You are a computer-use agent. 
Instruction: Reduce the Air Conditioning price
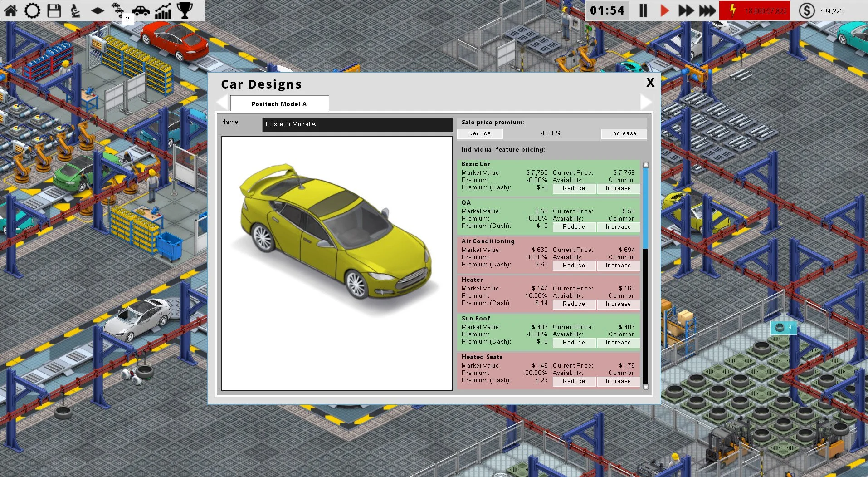click(573, 266)
